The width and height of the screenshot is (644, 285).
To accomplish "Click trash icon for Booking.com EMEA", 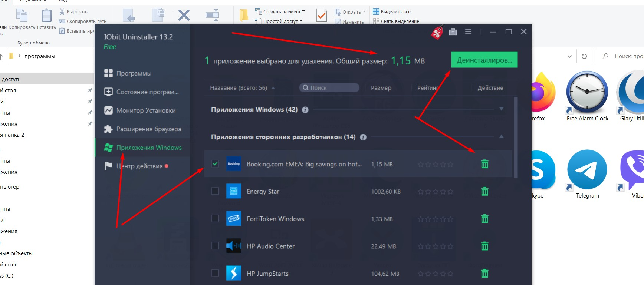I will coord(484,164).
